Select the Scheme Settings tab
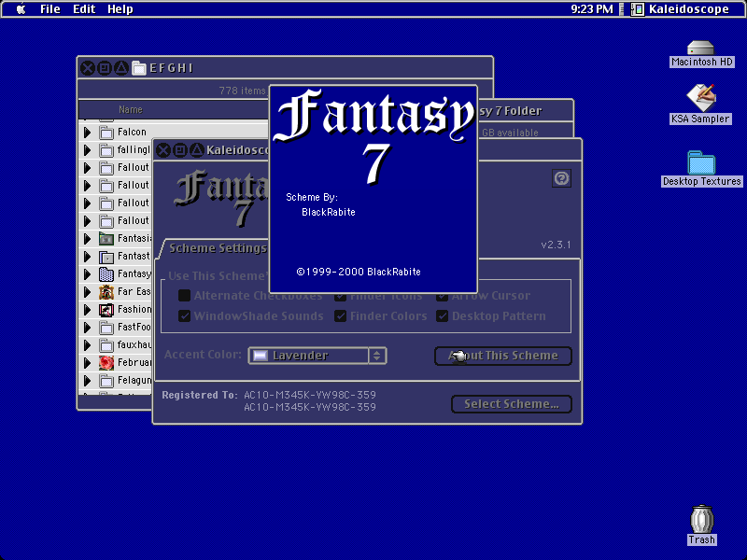This screenshot has width=747, height=560. point(218,248)
